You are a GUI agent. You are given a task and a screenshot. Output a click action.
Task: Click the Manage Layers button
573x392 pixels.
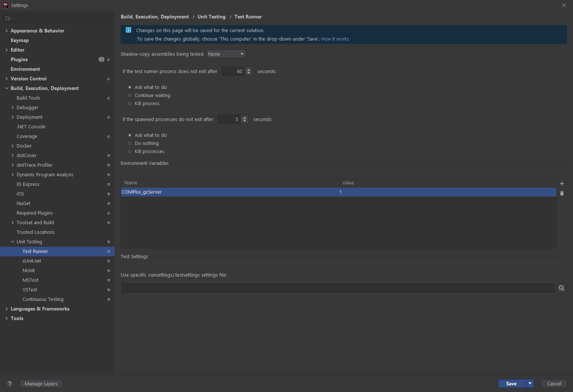click(41, 384)
